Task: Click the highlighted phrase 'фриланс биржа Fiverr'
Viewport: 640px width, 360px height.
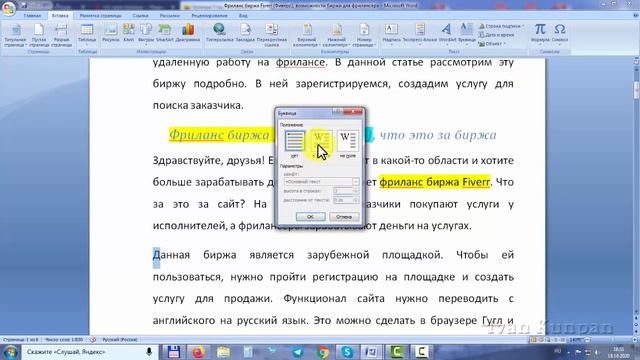Action: 434,182
